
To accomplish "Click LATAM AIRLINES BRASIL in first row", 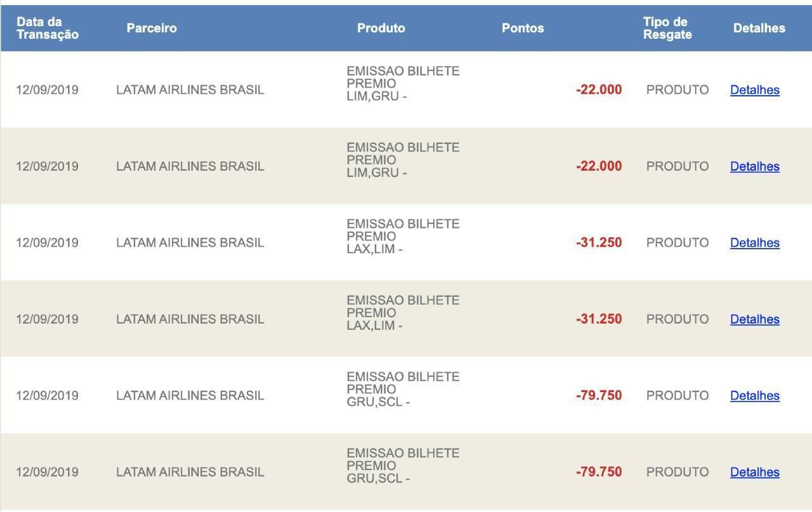I will click(x=190, y=90).
